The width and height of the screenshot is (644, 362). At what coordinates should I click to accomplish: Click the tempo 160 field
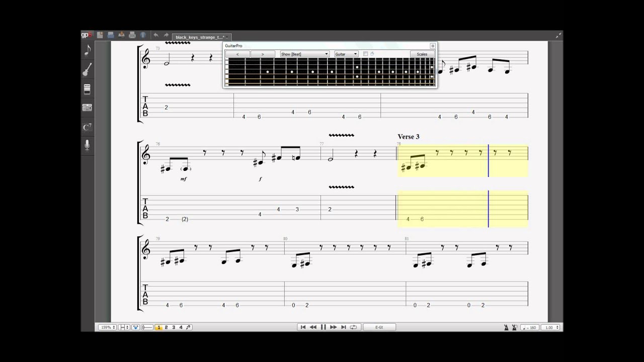(x=530, y=327)
